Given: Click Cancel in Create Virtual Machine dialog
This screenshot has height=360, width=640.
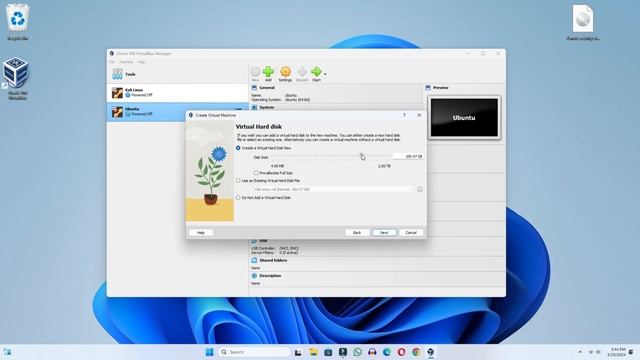Looking at the screenshot, I should [x=411, y=233].
